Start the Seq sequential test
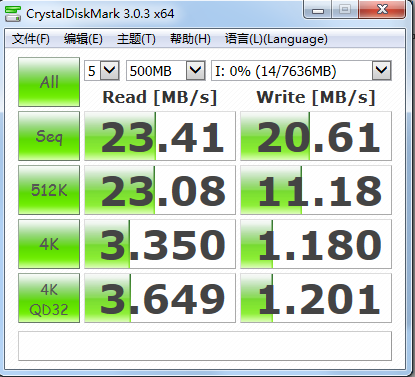 pyautogui.click(x=49, y=136)
